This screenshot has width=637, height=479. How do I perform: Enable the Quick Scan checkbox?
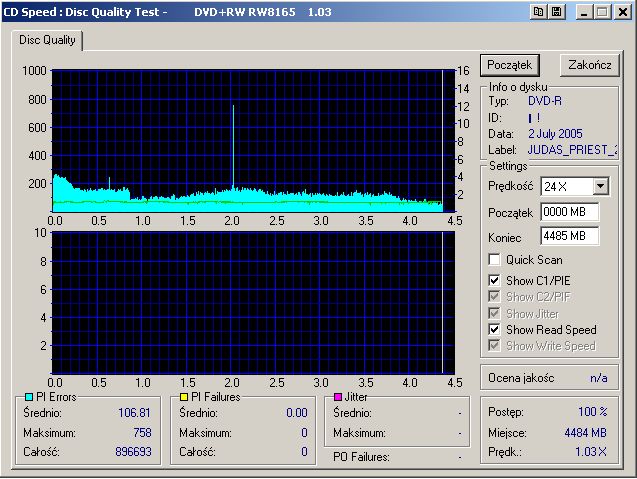point(494,260)
